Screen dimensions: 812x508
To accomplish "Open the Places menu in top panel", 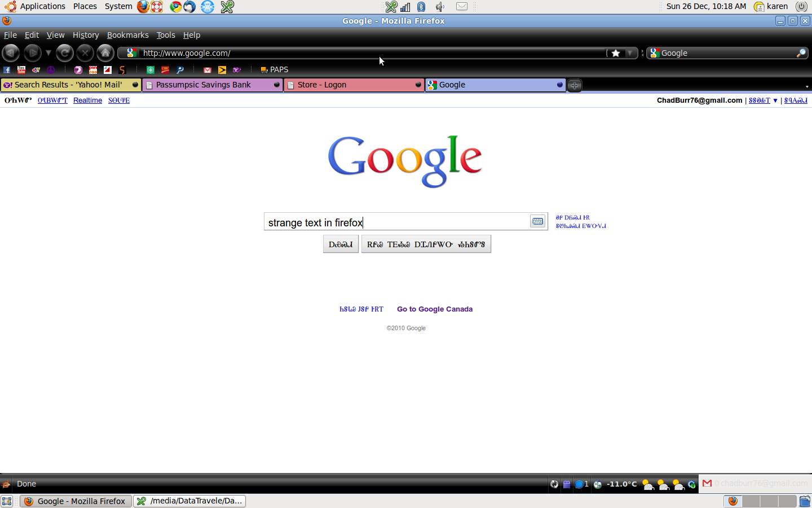I will [85, 6].
